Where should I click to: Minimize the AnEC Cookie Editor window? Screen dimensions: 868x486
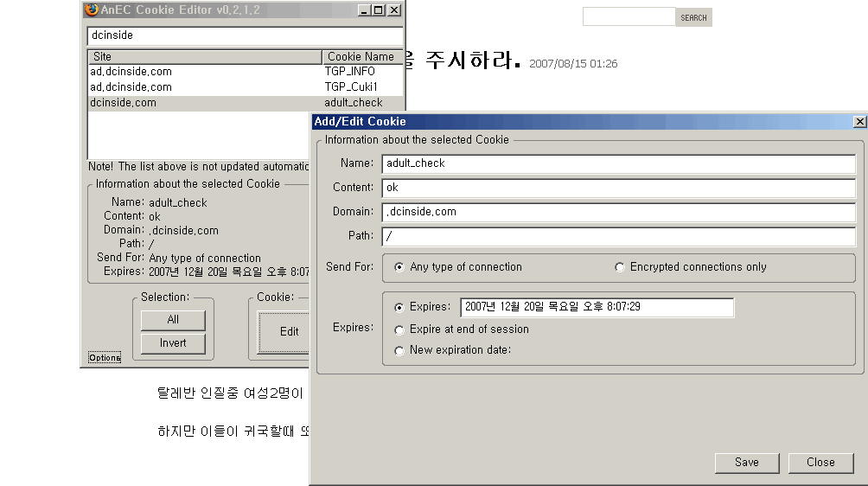pos(364,10)
